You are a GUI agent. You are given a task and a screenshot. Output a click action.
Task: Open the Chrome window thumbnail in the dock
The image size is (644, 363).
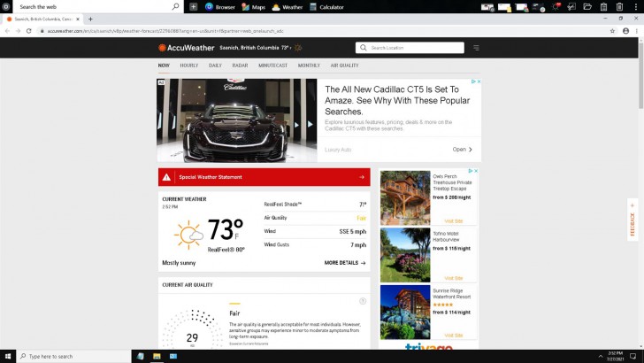pos(522,7)
